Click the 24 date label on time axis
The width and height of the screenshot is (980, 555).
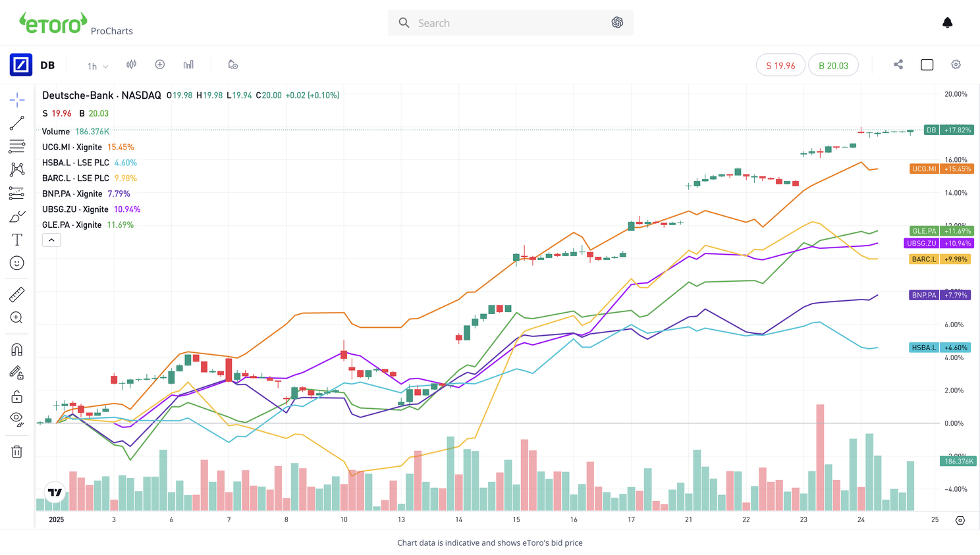861,519
